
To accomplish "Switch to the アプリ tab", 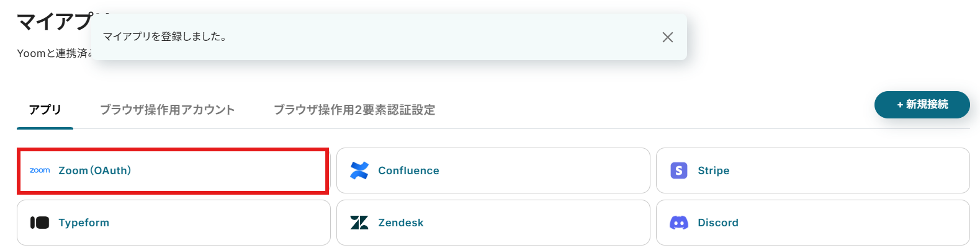I will point(45,110).
